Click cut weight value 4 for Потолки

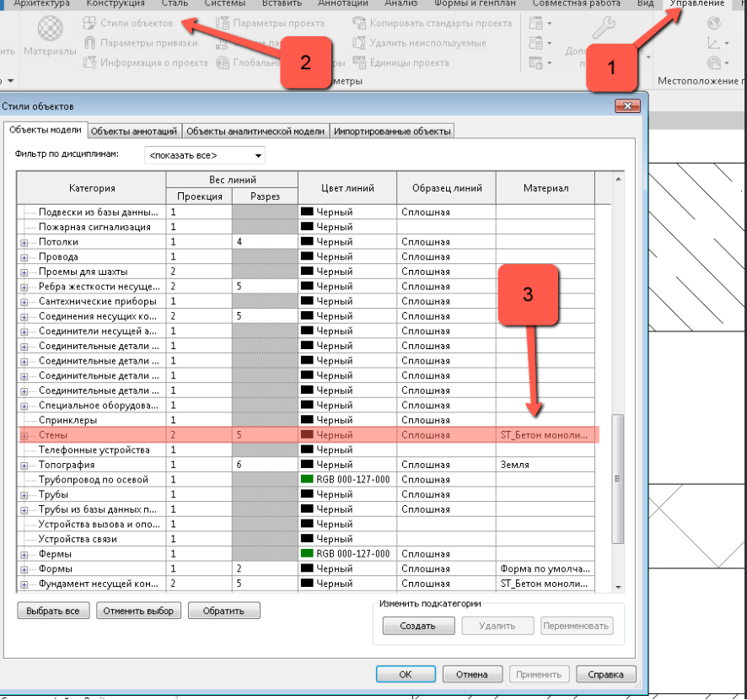pos(265,241)
